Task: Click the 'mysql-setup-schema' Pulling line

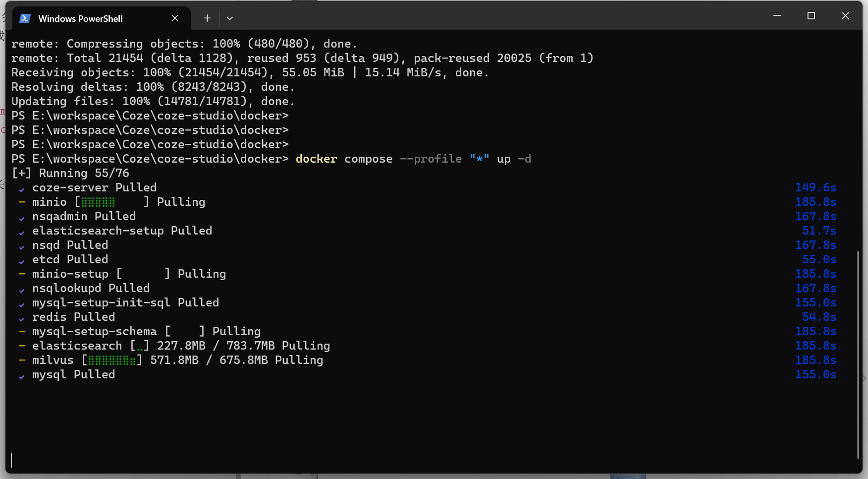Action: tap(146, 332)
